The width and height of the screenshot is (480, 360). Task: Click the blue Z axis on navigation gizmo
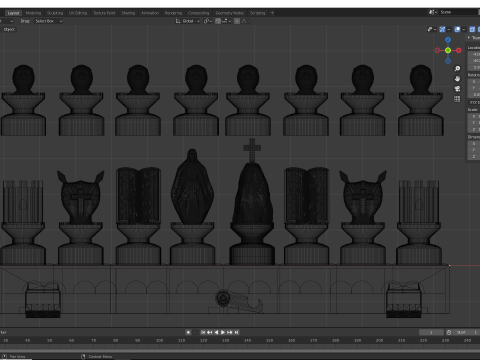pyautogui.click(x=448, y=40)
